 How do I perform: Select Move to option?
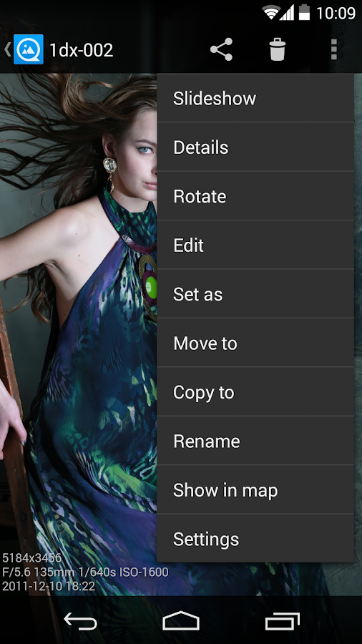click(x=255, y=343)
